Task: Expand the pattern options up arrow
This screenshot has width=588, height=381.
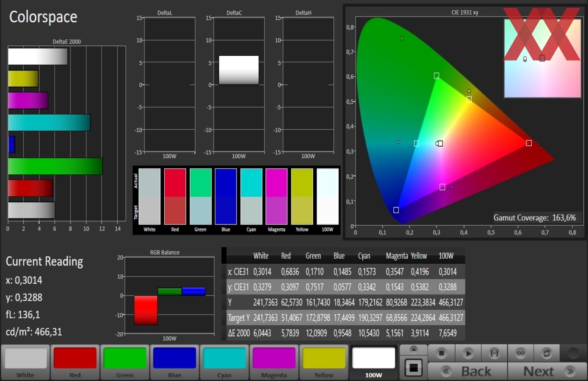Action: 413,349
